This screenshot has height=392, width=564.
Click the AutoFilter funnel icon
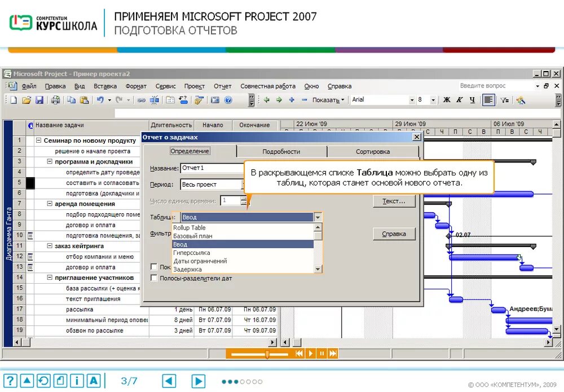click(x=504, y=100)
